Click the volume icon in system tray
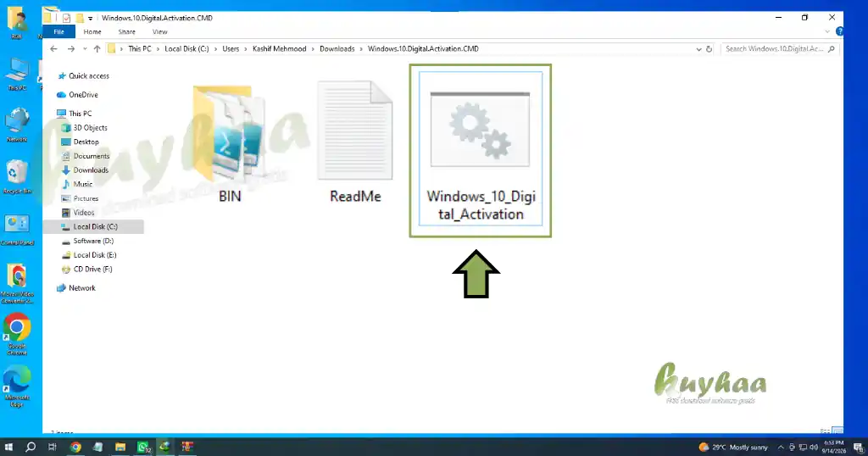The image size is (868, 456). (x=813, y=448)
